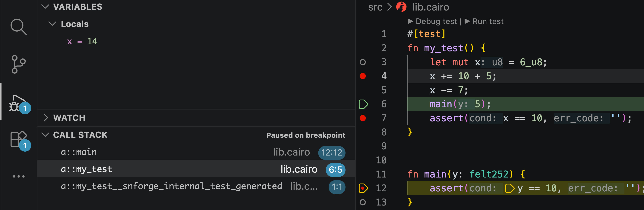Screen dimensions: 644x210
Task: Remove the breakpoint on line 4
Action: click(x=362, y=76)
